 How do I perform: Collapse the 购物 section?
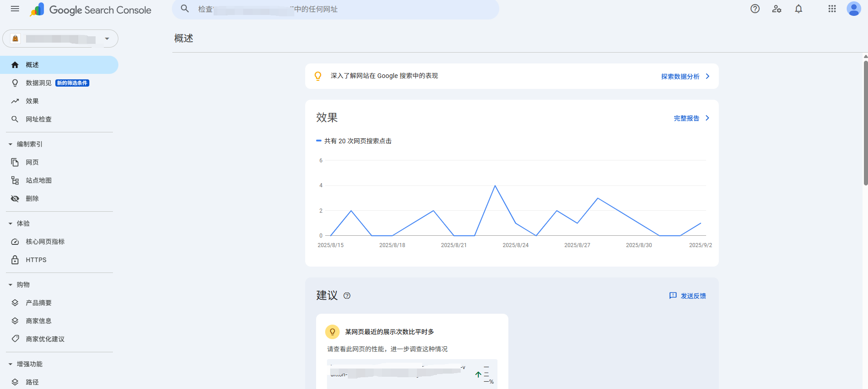[x=10, y=285]
